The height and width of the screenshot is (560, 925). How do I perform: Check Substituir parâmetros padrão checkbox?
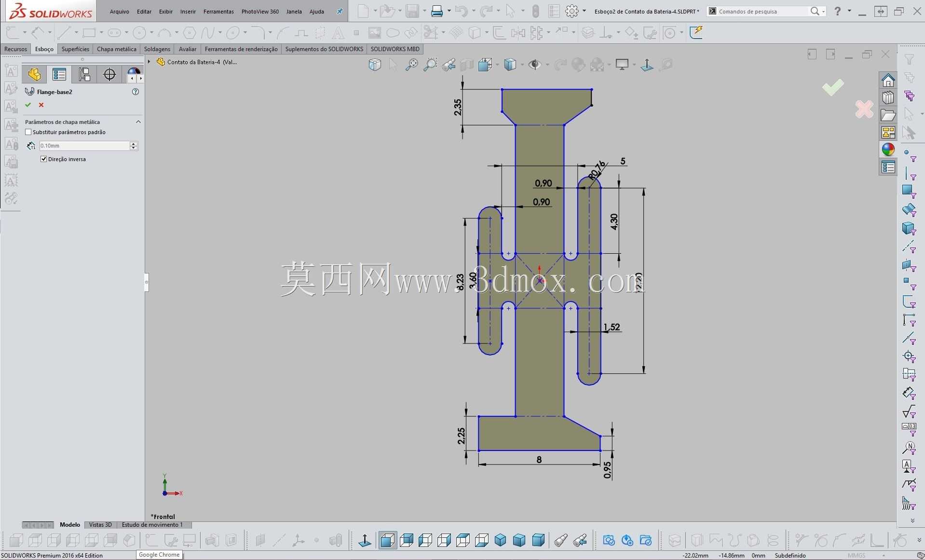coord(28,132)
